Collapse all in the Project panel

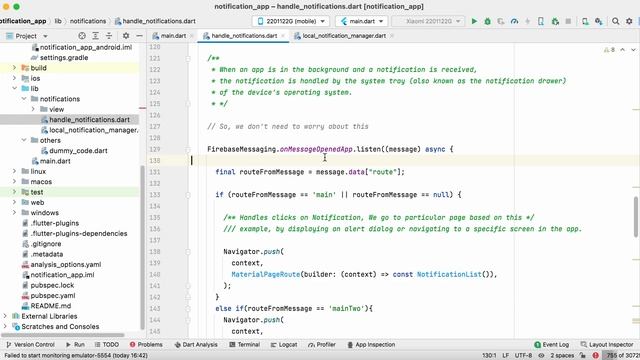click(x=109, y=36)
